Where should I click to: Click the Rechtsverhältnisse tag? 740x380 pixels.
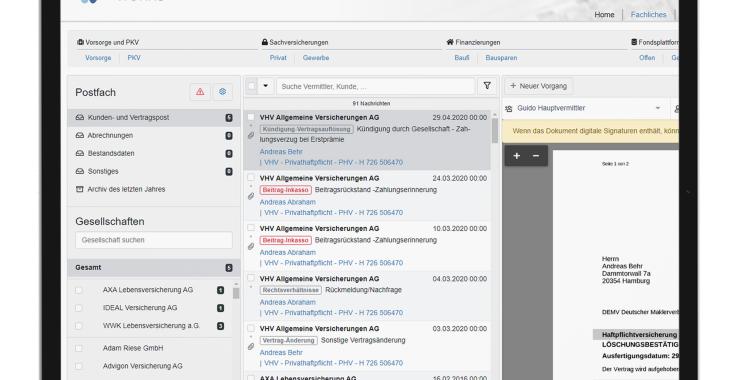coord(291,290)
